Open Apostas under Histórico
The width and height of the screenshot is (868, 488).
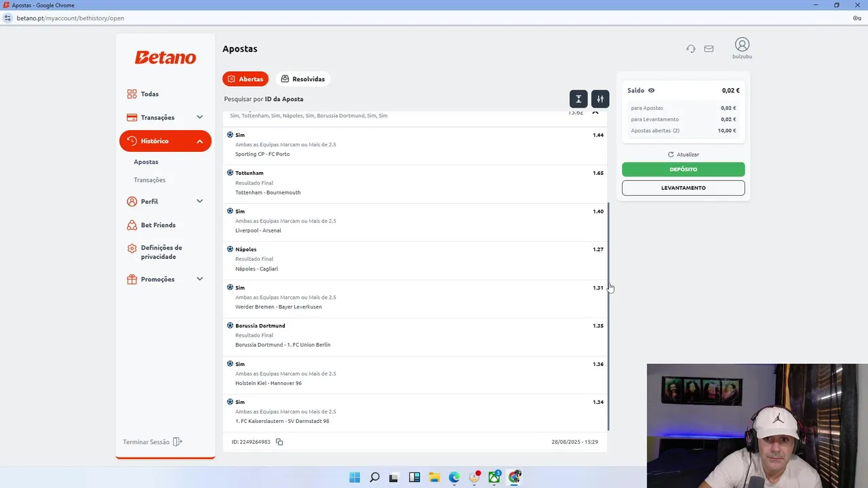click(146, 162)
